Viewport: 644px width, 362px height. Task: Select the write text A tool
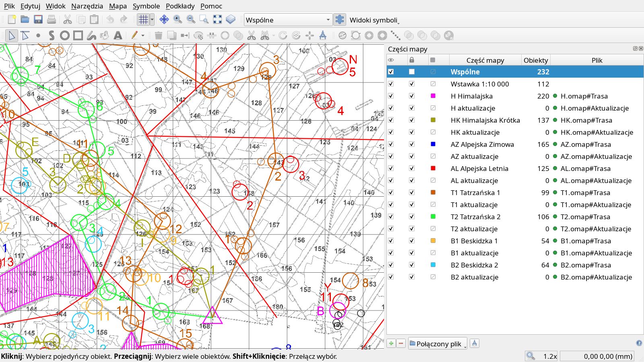pyautogui.click(x=118, y=35)
